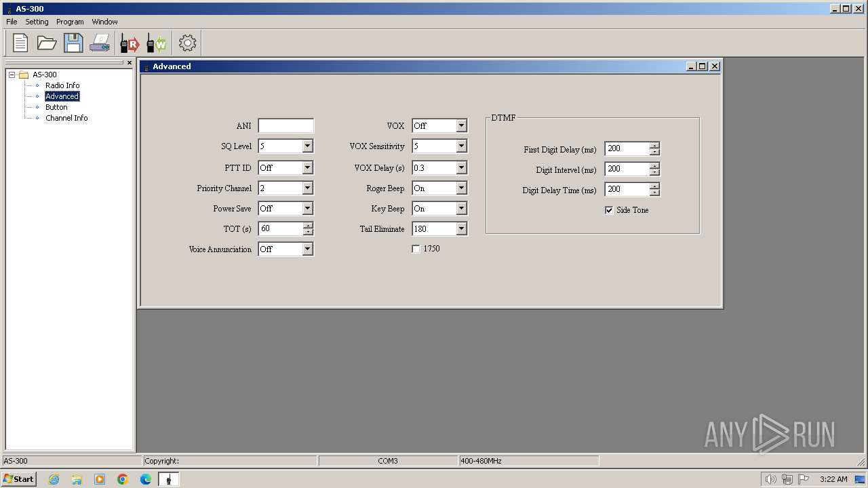Open the VOX Sensitivity dropdown
Screen dimensions: 868x488
point(461,146)
